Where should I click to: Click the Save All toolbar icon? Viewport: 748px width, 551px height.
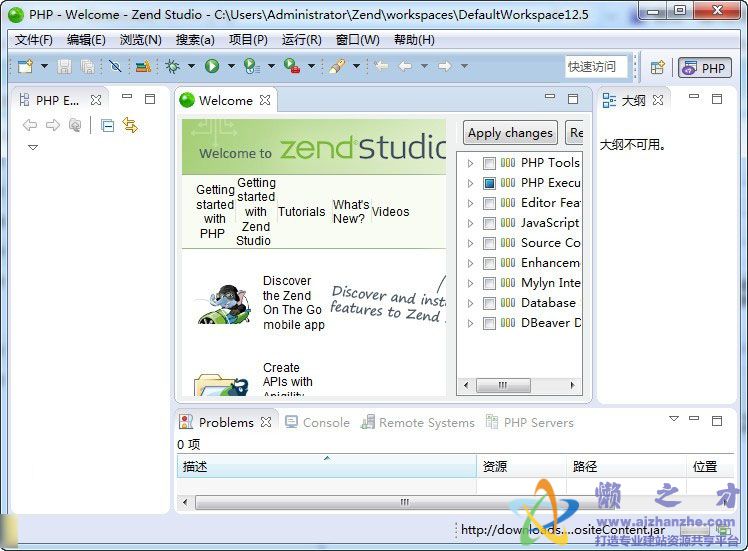coord(88,66)
